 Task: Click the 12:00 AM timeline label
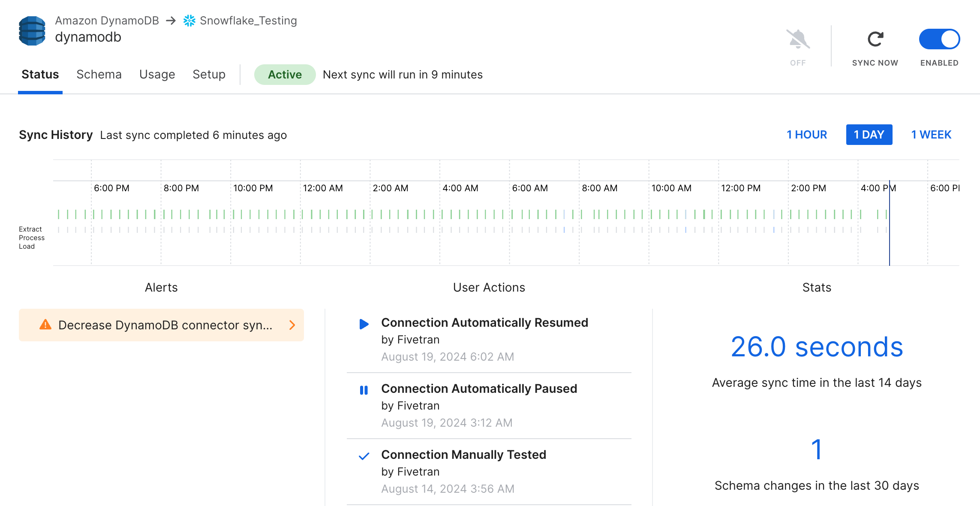(x=323, y=188)
